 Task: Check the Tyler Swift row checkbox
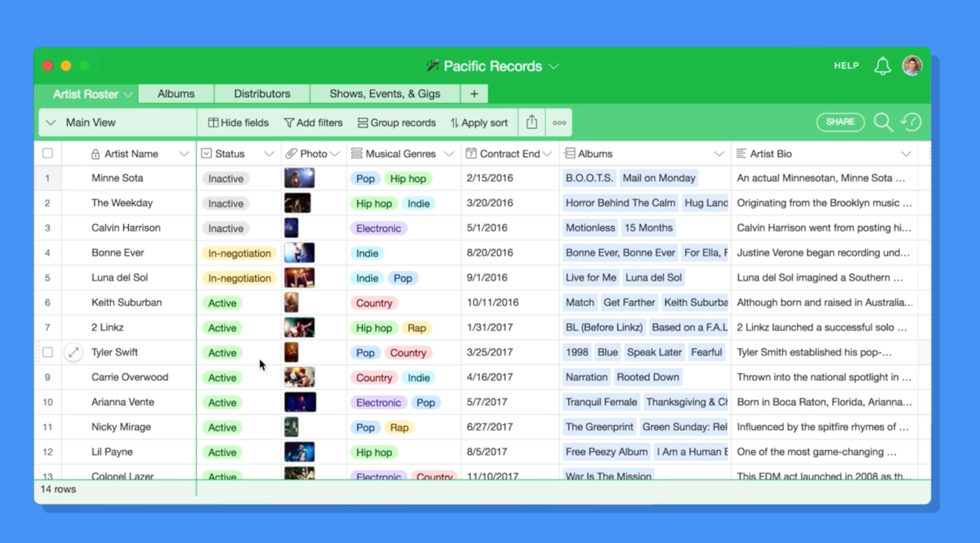click(x=48, y=352)
